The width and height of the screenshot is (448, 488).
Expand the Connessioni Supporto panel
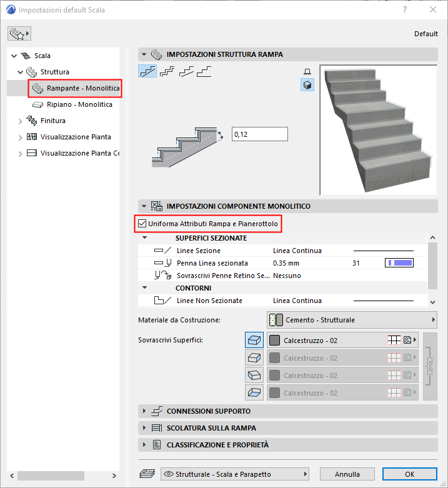pos(144,411)
